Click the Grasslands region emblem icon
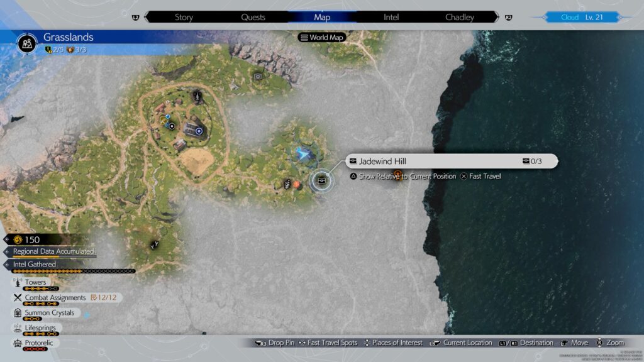 tap(27, 44)
